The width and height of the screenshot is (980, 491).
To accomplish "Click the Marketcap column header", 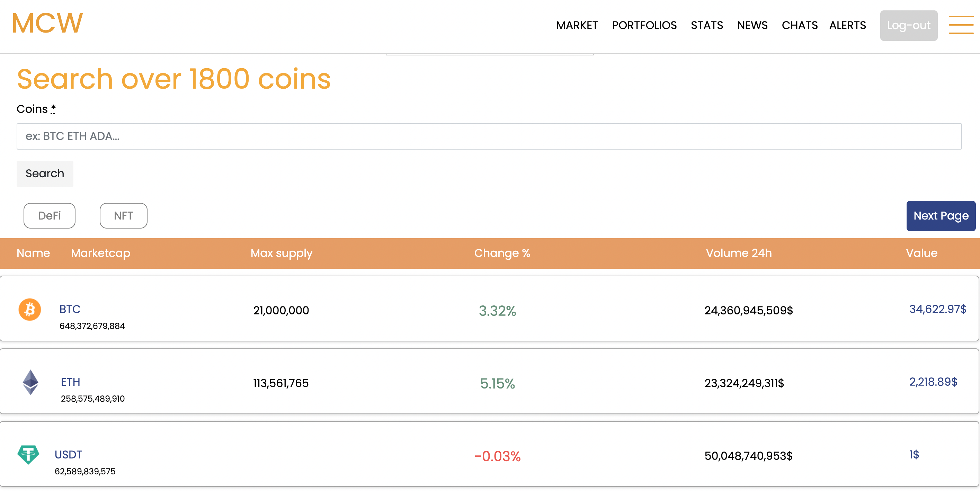I will point(100,253).
